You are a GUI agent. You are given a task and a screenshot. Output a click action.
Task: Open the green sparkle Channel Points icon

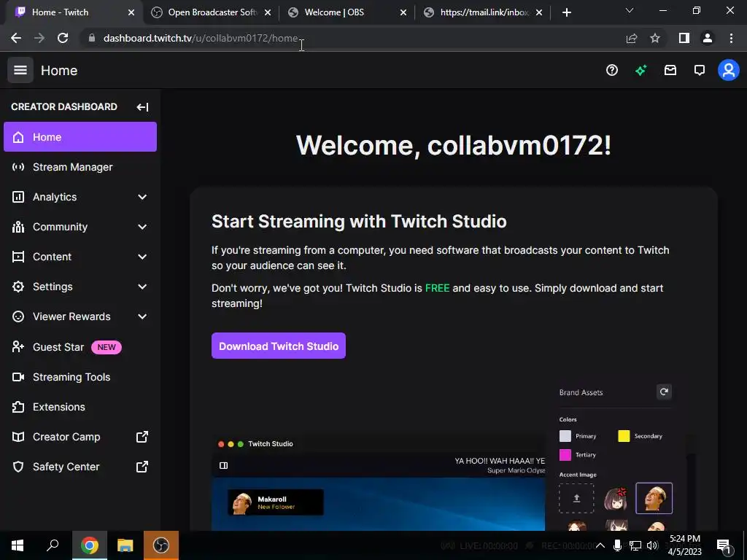tap(640, 71)
